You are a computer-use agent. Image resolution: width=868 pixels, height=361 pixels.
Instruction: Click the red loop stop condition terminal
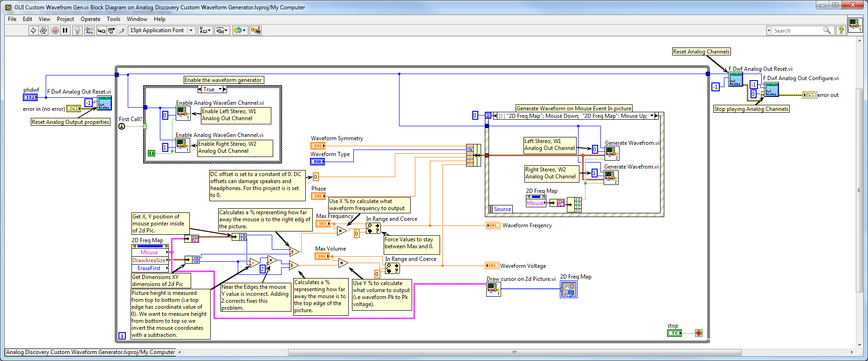[x=698, y=333]
